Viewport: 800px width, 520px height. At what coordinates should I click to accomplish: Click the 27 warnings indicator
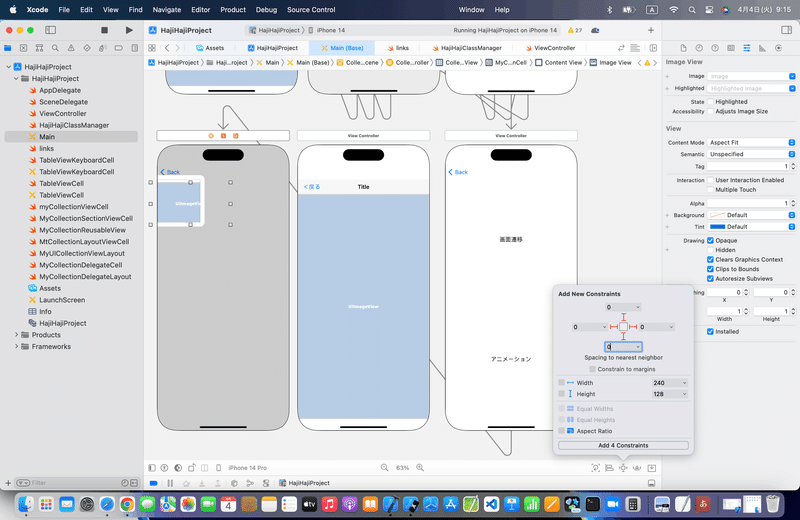575,30
